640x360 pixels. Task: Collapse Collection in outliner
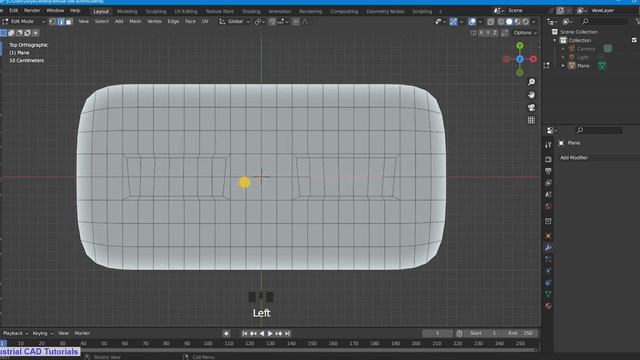click(x=555, y=40)
